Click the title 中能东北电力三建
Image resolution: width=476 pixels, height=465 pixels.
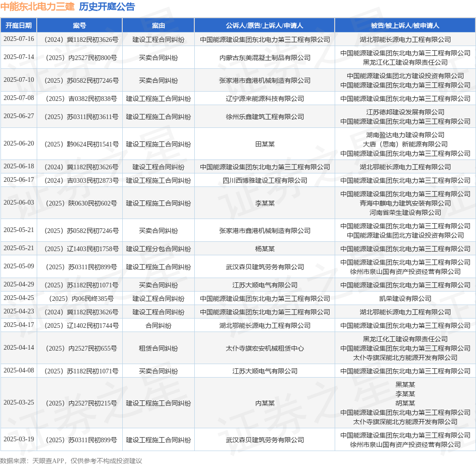pyautogui.click(x=37, y=7)
